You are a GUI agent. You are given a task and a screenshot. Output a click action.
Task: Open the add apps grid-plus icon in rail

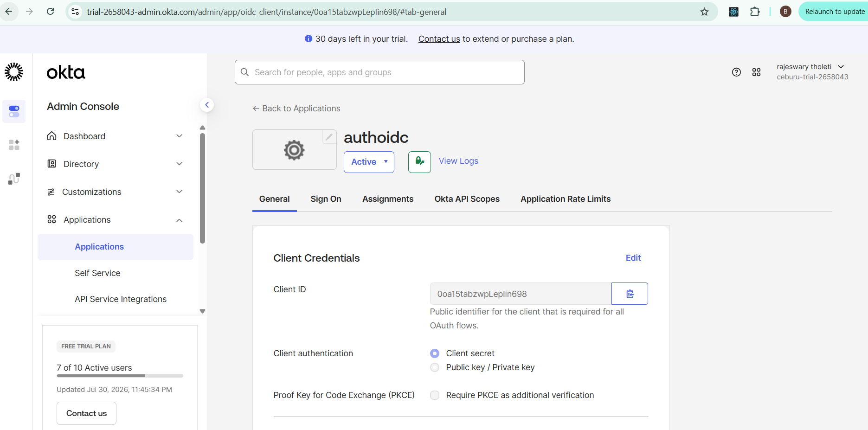(x=14, y=145)
